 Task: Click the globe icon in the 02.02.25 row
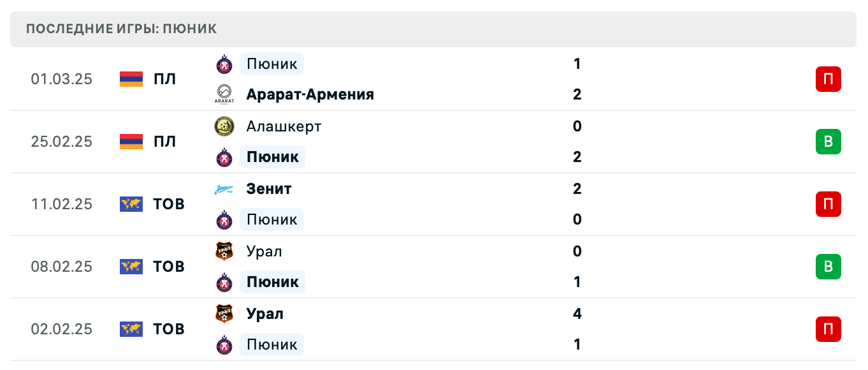pos(130,329)
